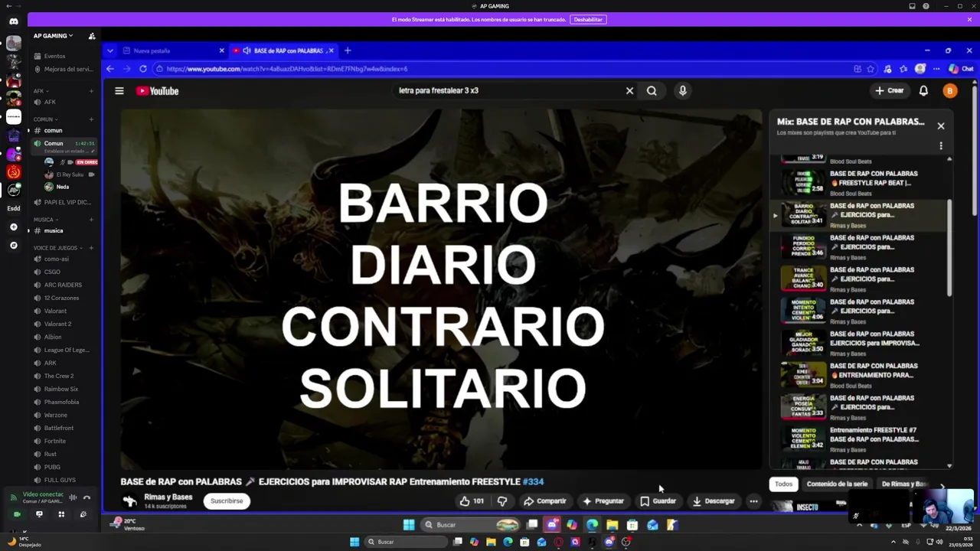The width and height of the screenshot is (980, 551).
Task: Click the YouTube search magnifier button
Action: pos(652,91)
